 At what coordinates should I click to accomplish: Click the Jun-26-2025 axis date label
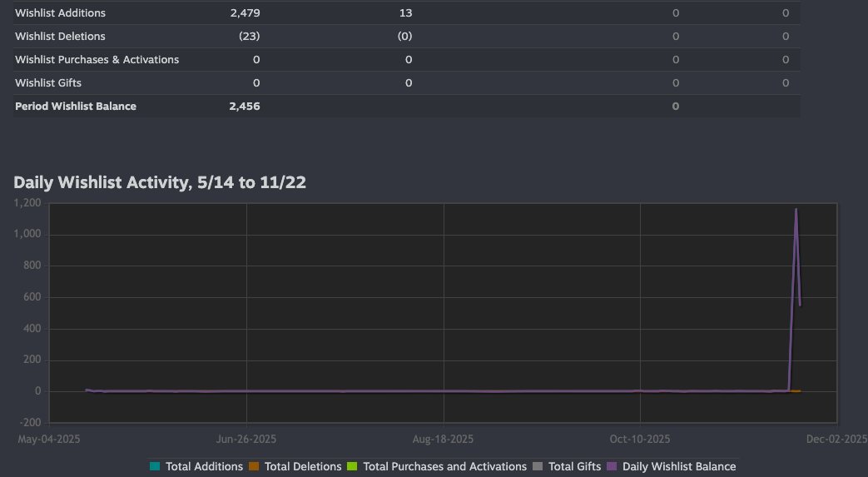(x=246, y=440)
